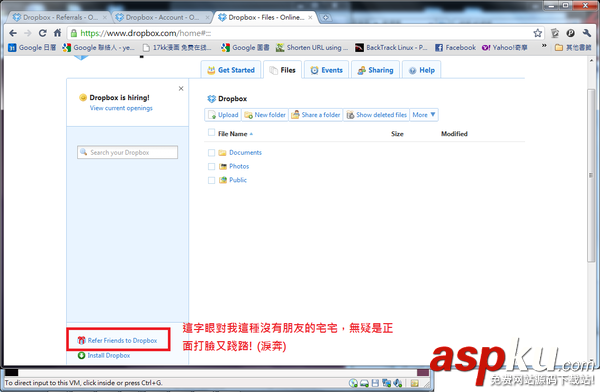Screen dimensions: 600x392
Task: Click the Share a folder button
Action: 316,115
